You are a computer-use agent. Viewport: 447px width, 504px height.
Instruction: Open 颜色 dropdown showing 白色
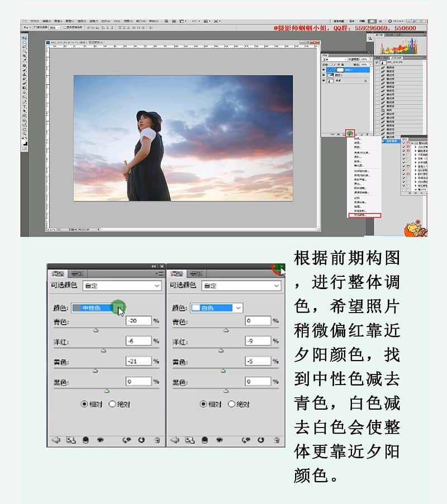(216, 308)
